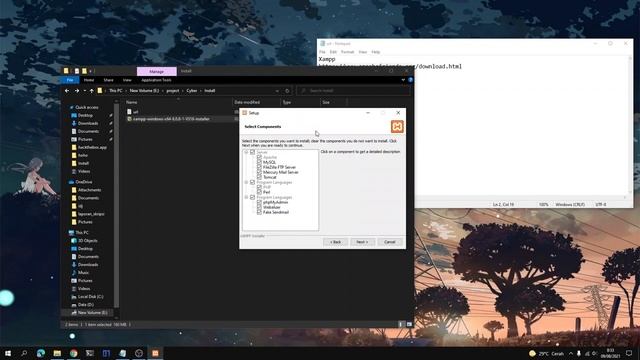Open Notepad Help menu

click(376, 52)
